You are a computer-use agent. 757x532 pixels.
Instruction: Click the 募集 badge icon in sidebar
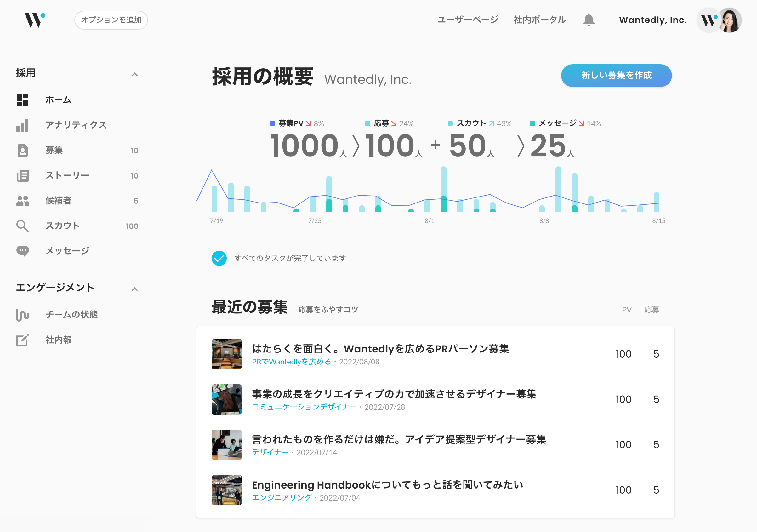(x=23, y=150)
